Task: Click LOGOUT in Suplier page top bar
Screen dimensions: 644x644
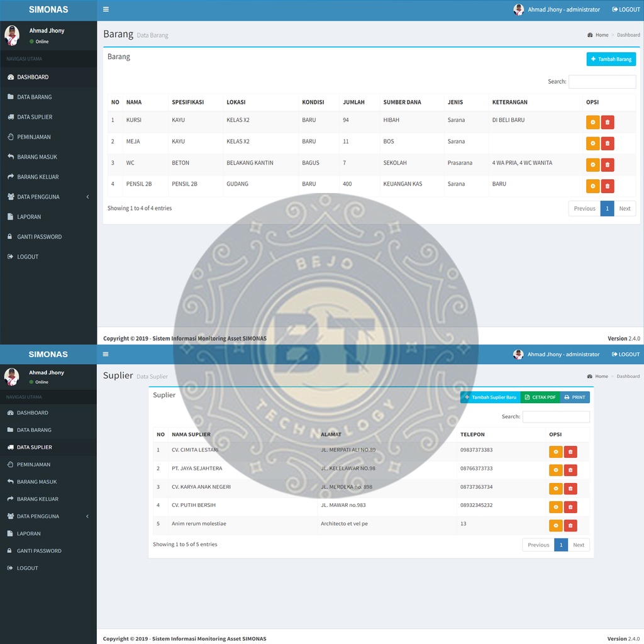Action: pos(626,354)
